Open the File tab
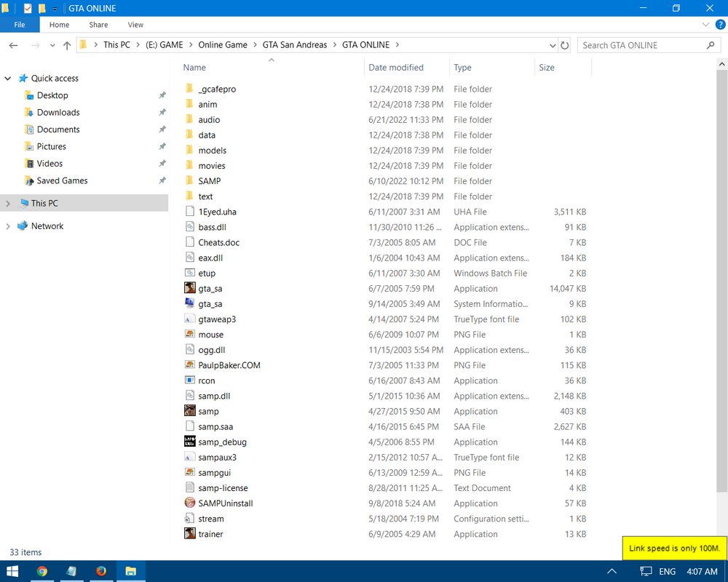Image resolution: width=728 pixels, height=582 pixels. [20, 25]
